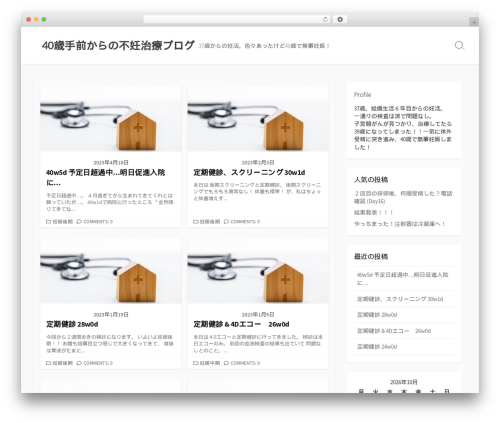The image size is (500, 423).
Task: Open post 定期健診、スクリーニング 30w1d
Action: point(249,173)
